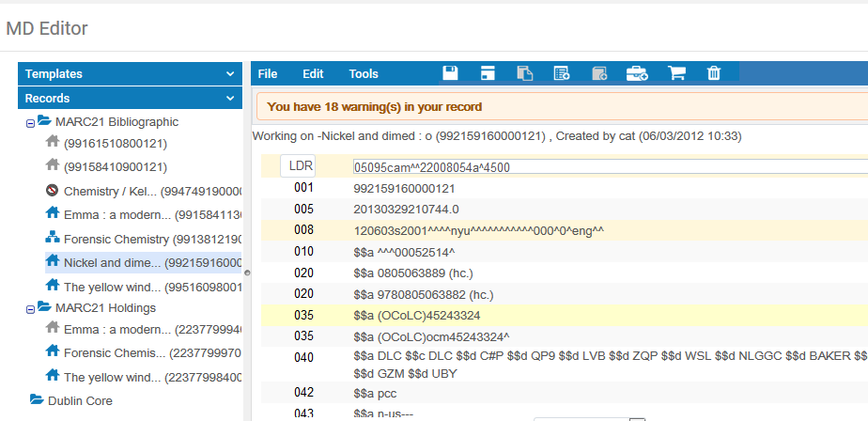Click the LDR leader input field
Screen dimensions: 868x421
click(601, 166)
